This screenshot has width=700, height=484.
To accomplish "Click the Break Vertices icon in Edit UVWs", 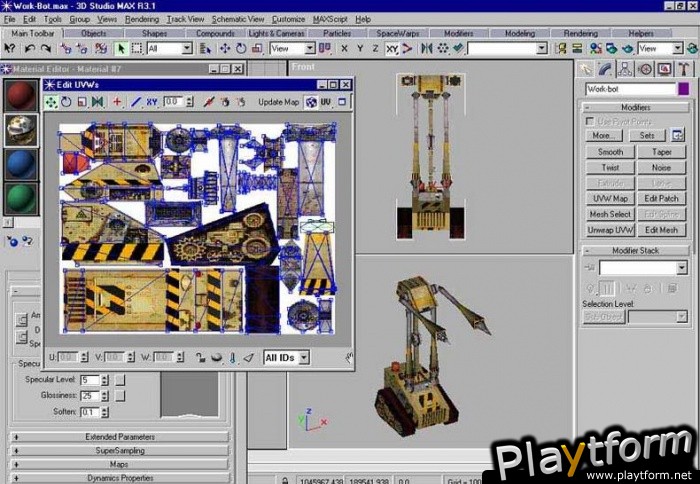I will pos(208,102).
